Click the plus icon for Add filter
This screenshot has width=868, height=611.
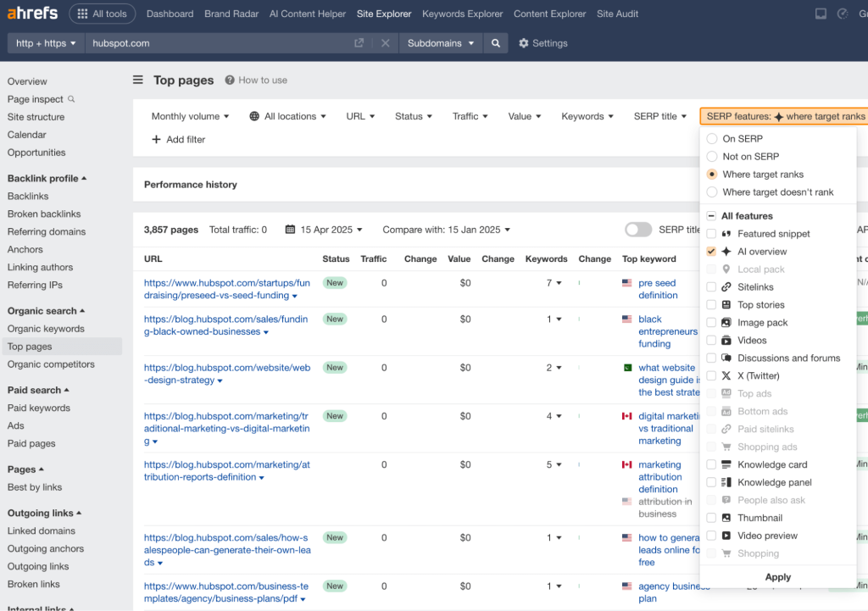pyautogui.click(x=156, y=140)
